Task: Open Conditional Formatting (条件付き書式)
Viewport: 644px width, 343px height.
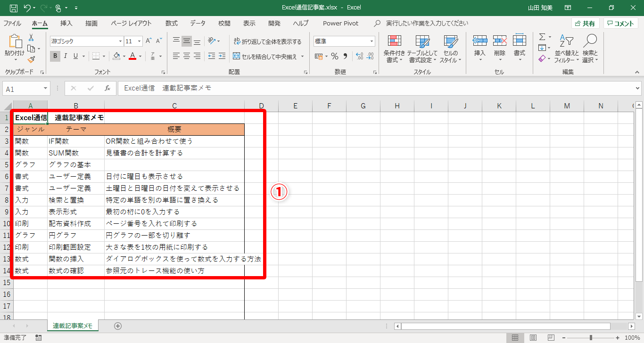Action: pos(394,49)
